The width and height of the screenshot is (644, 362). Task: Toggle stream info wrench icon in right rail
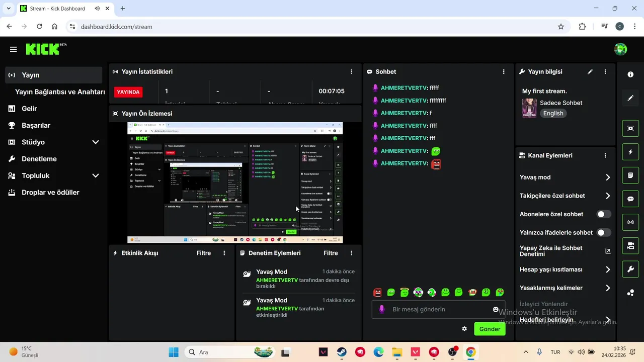pyautogui.click(x=630, y=269)
